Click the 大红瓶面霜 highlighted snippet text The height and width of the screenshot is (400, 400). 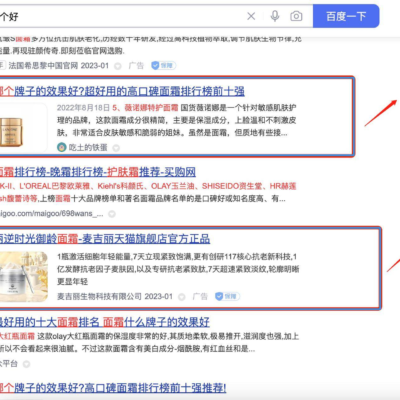pyautogui.click(x=17, y=336)
